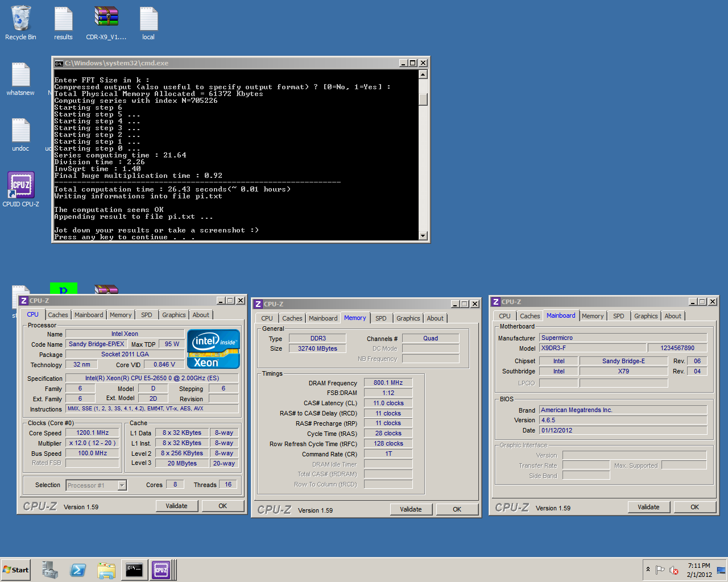Screen dimensions: 728x582
Task: Launch the CPUID CPU-Z desktop shortcut
Action: [21, 189]
